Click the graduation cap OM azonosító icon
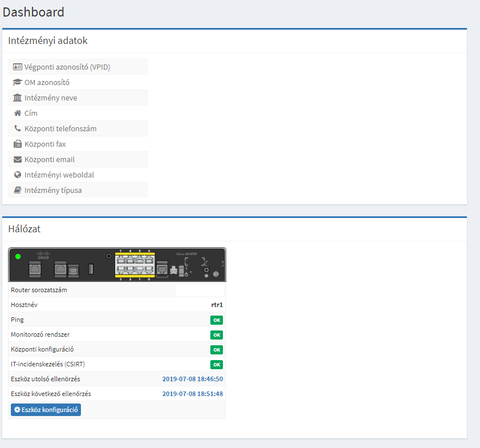Image resolution: width=480 pixels, height=448 pixels. (17, 82)
